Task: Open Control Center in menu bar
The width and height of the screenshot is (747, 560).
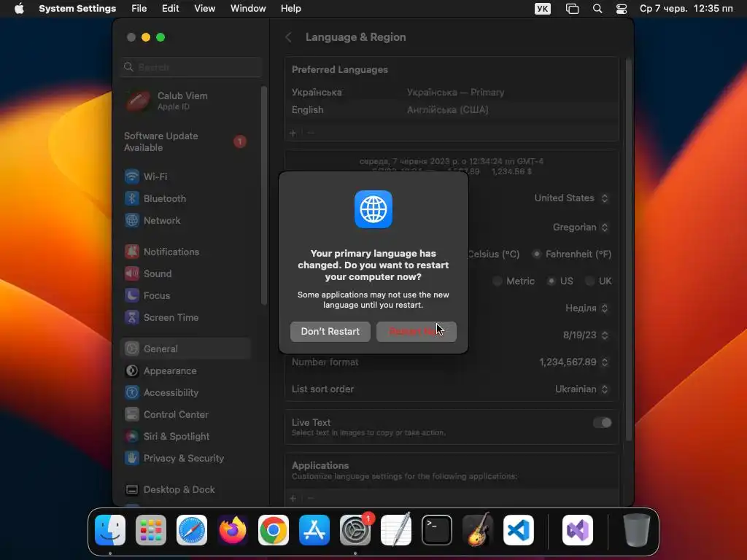Action: click(x=622, y=9)
